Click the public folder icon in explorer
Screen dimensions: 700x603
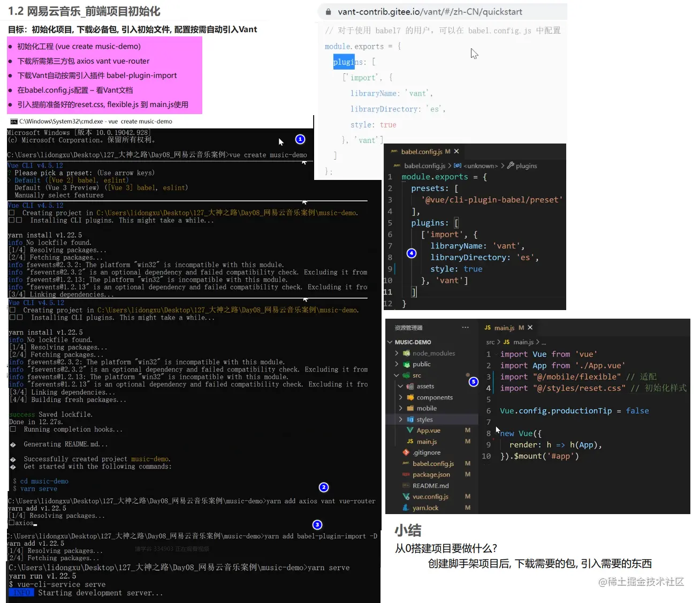coord(407,364)
